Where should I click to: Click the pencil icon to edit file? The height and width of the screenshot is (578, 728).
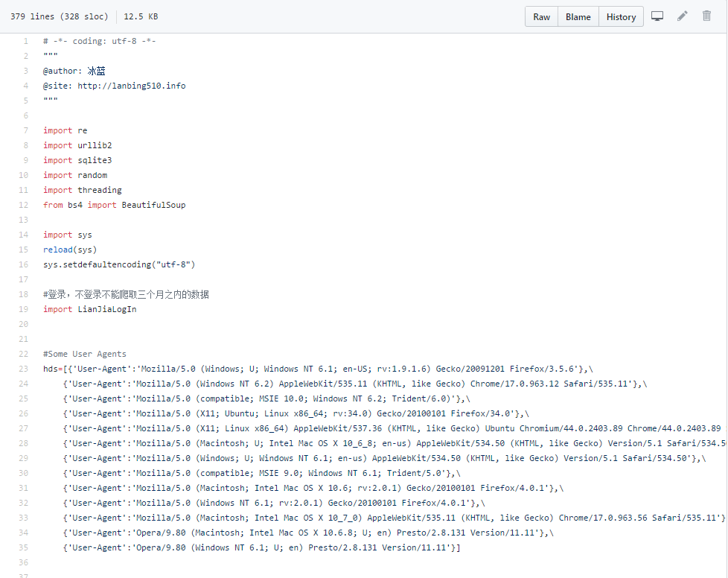click(x=683, y=16)
